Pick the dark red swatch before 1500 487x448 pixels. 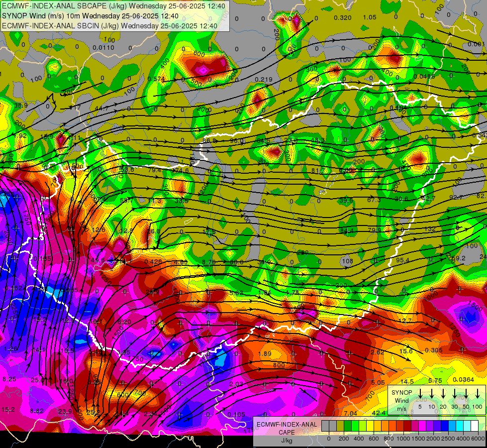click(407, 426)
